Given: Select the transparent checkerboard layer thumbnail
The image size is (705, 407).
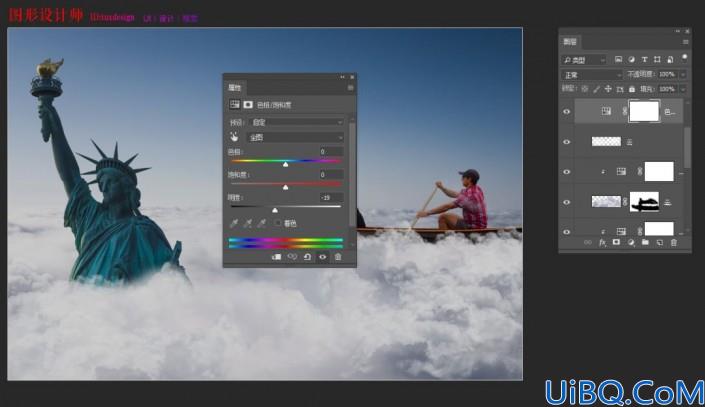Looking at the screenshot, I should click(606, 142).
